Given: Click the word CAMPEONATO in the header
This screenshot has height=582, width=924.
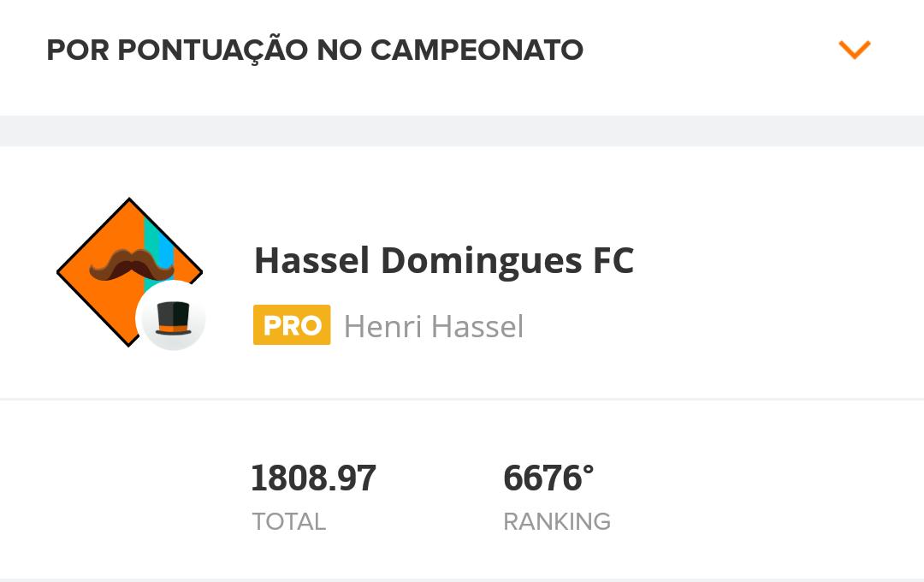Looking at the screenshot, I should 477,50.
